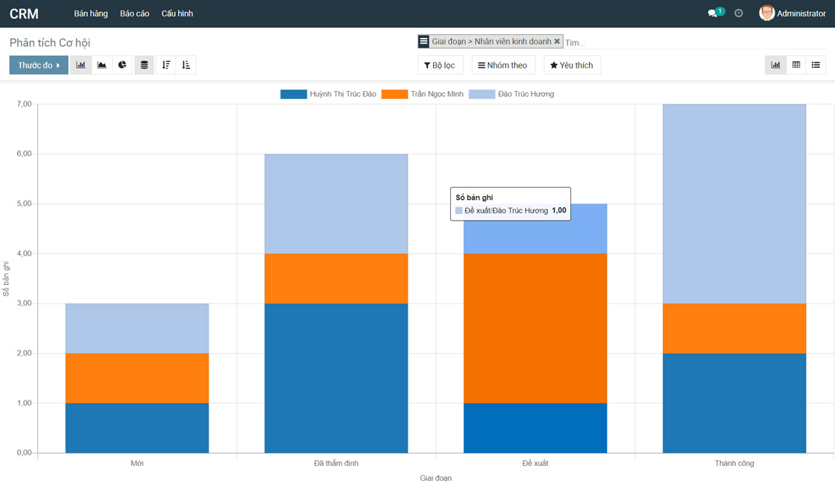Switch to pie chart mode
This screenshot has width=835, height=504.
[122, 66]
